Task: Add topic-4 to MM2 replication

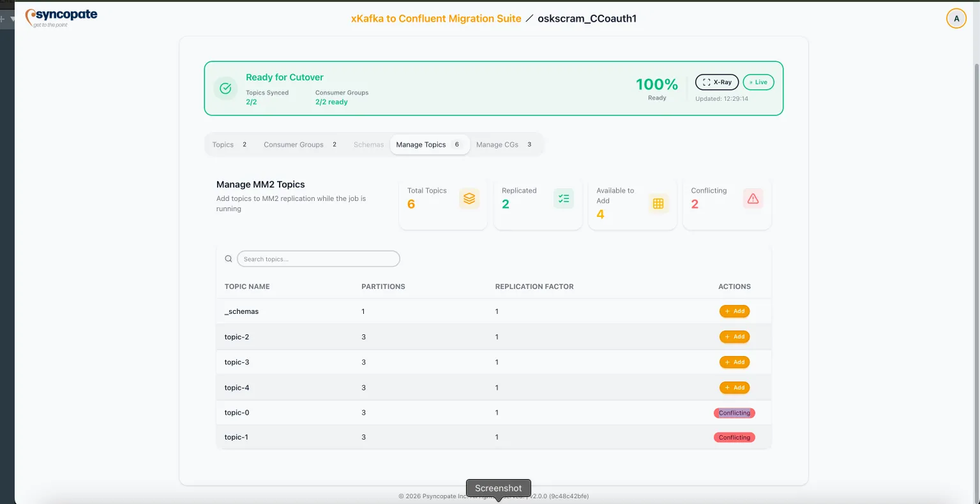Action: coord(734,387)
